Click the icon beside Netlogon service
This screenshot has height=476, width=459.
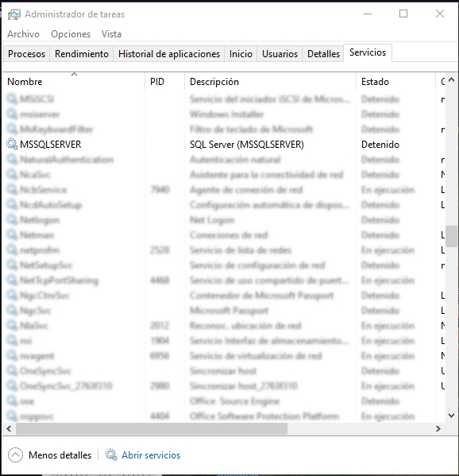[12, 220]
